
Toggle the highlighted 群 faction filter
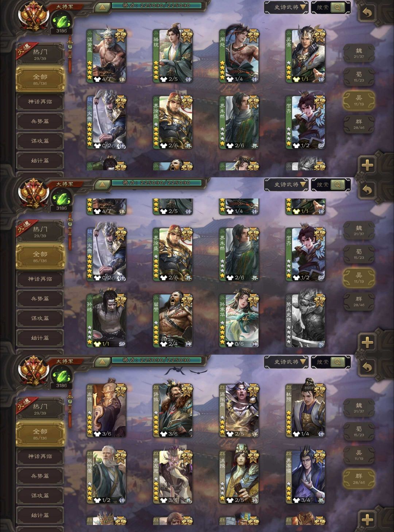[359, 479]
